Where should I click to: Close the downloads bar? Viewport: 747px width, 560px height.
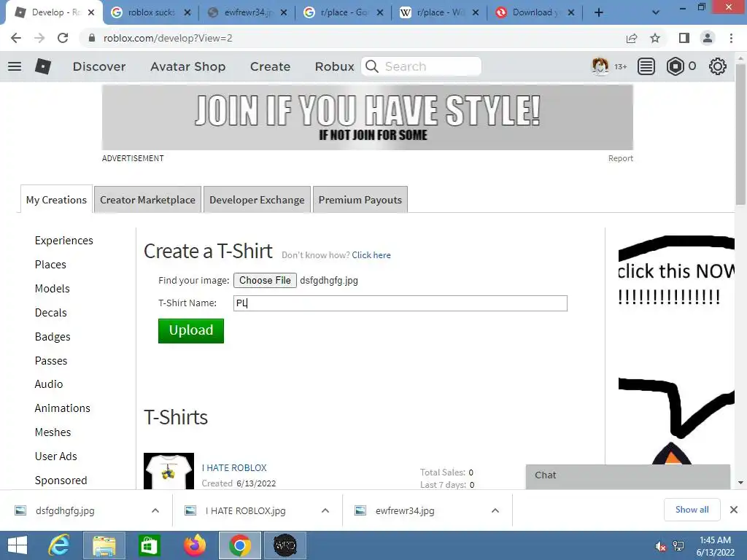tap(734, 510)
